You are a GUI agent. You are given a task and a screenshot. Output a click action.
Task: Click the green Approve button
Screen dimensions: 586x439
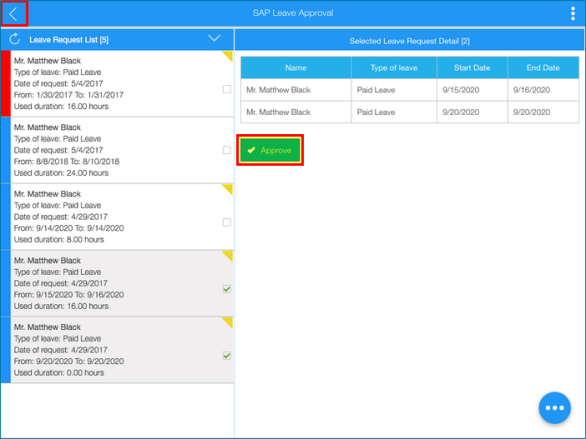coord(270,150)
